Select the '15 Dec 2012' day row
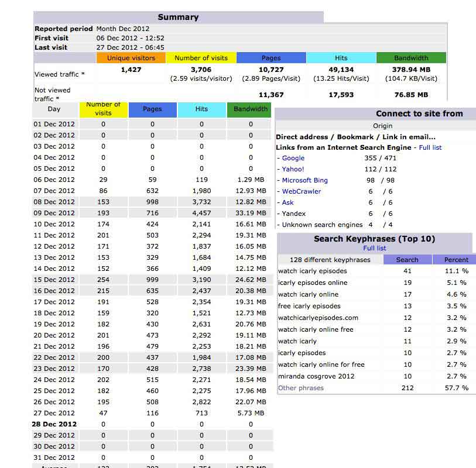This screenshot has height=468, width=476. click(x=152, y=280)
